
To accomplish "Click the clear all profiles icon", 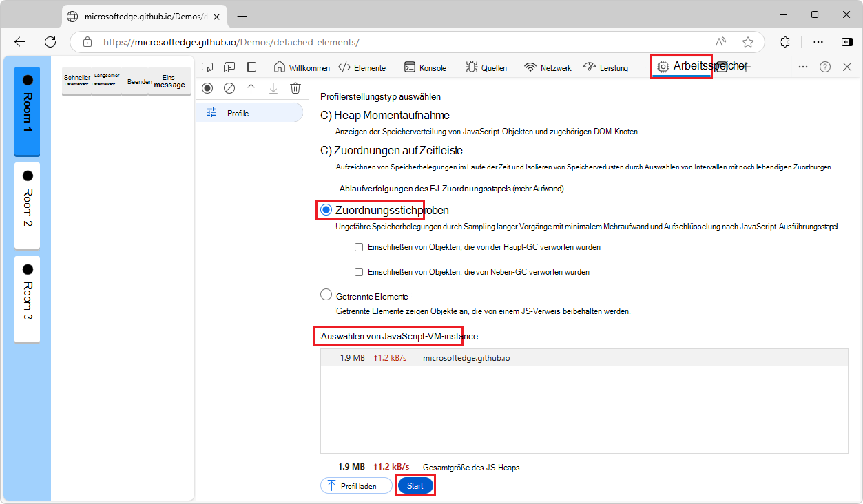I will (x=229, y=88).
